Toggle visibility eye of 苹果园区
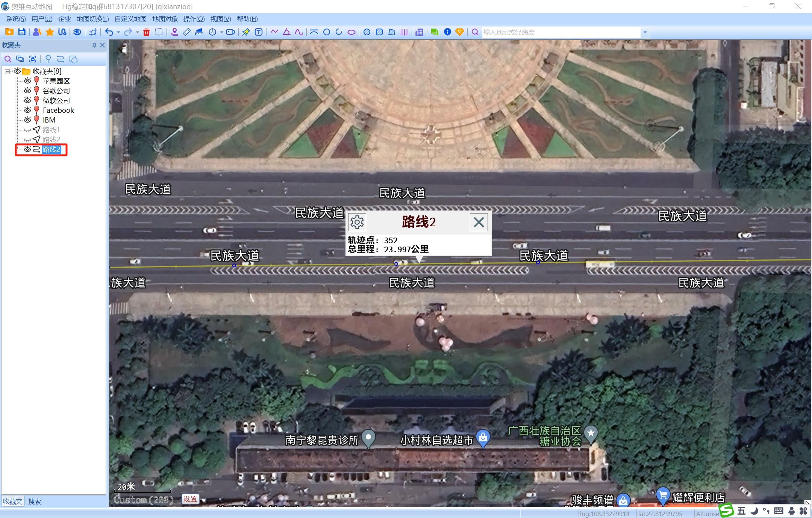 [x=27, y=81]
